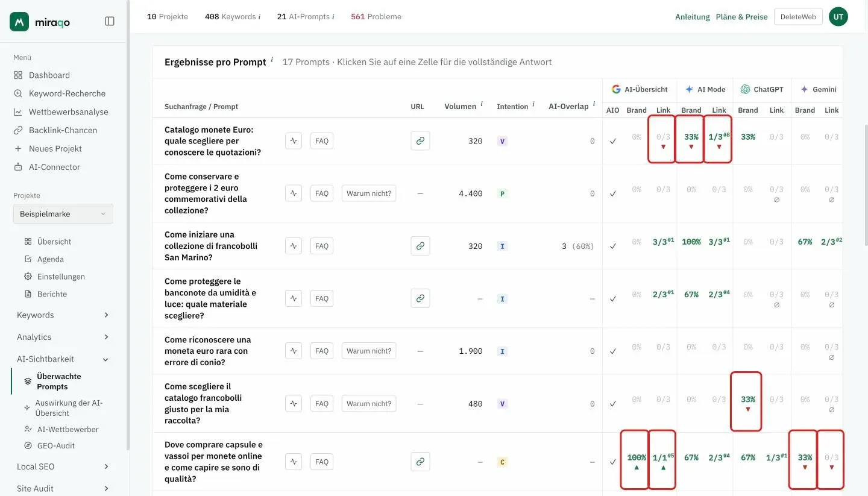The image size is (868, 496).
Task: Open Pläne & Preise link
Action: point(741,17)
